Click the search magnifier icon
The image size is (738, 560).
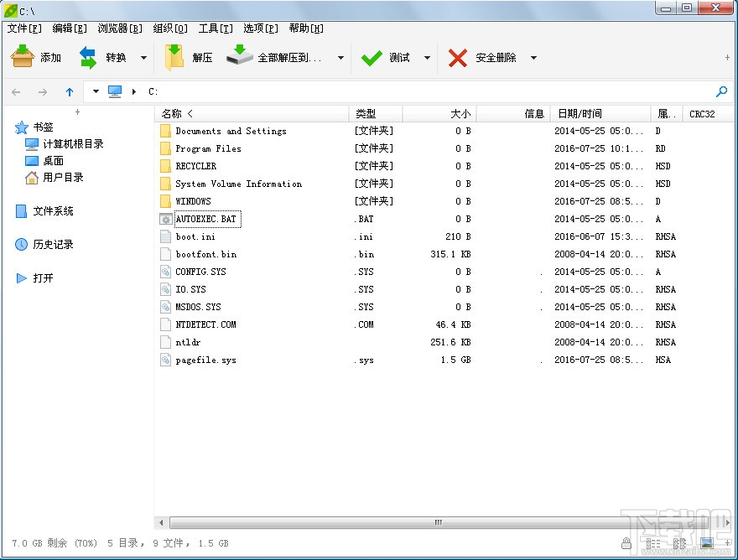click(721, 91)
